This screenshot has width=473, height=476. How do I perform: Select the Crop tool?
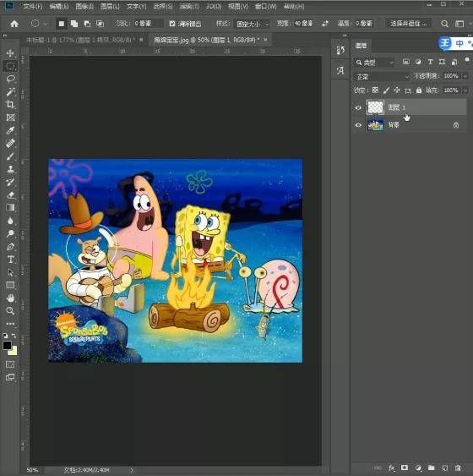coord(10,105)
